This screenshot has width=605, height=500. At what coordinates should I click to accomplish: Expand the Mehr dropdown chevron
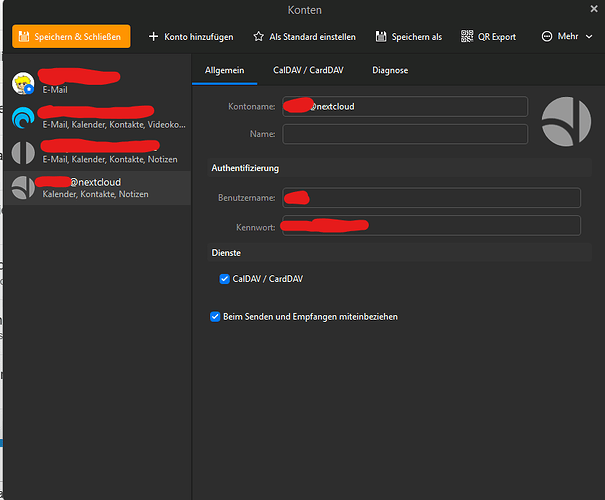(x=589, y=37)
